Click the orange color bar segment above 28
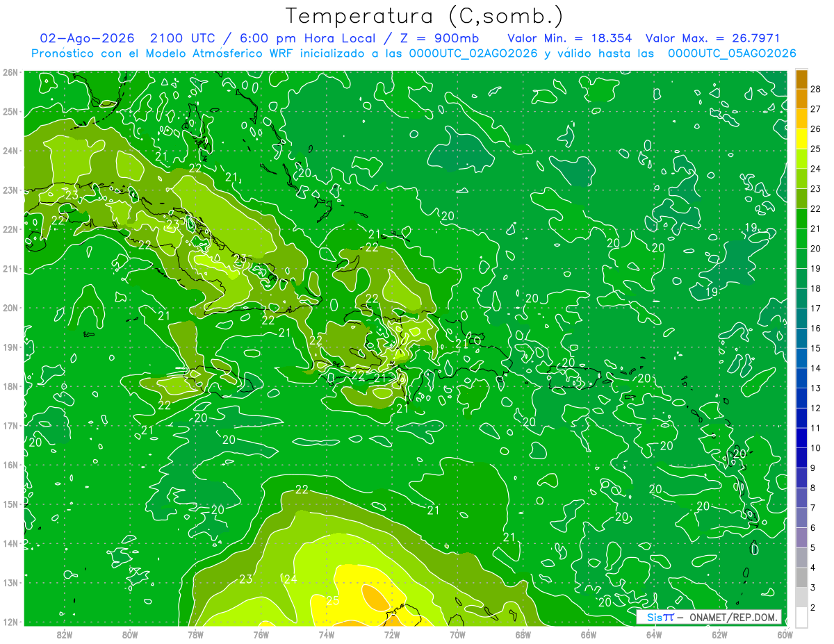Image resolution: width=834 pixels, height=644 pixels. [801, 80]
